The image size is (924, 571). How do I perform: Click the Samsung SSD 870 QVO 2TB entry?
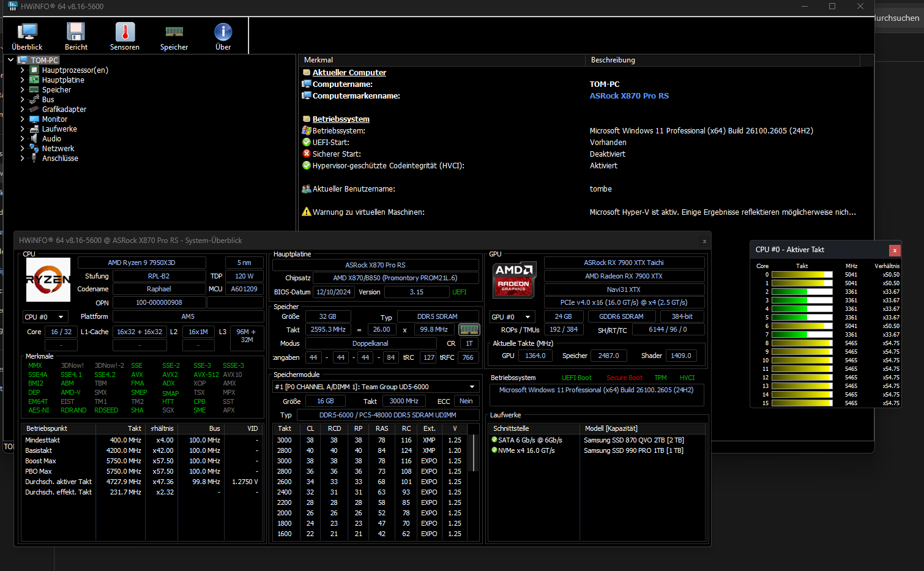[633, 440]
